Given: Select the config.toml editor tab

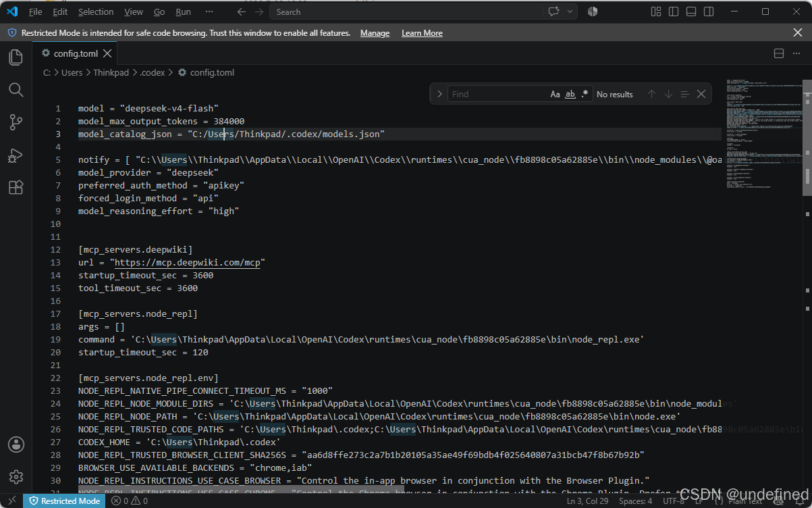Looking at the screenshot, I should coord(76,53).
